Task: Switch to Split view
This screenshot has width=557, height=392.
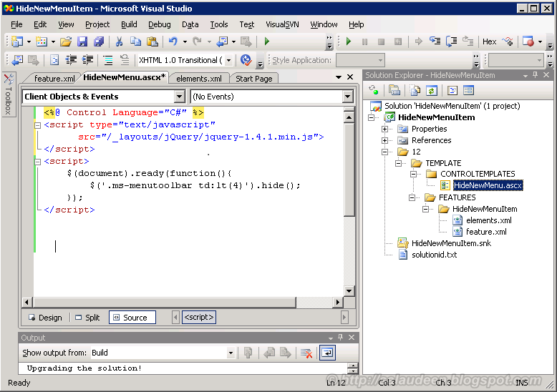Action: click(x=87, y=318)
